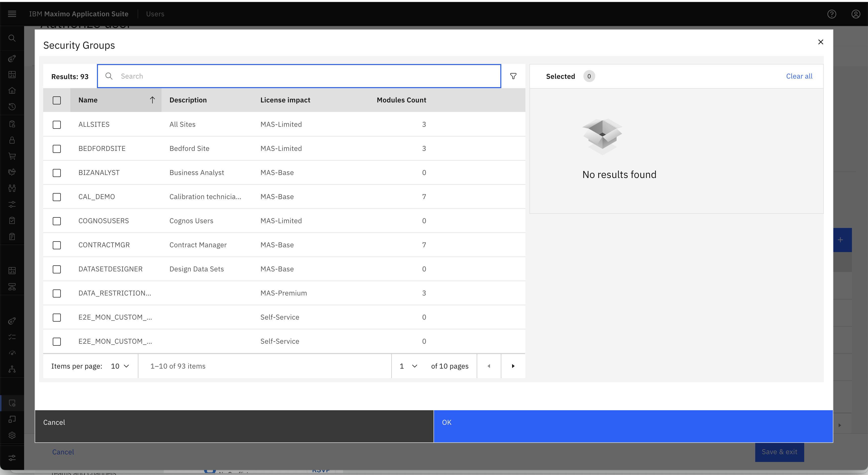Click the Users breadcrumb in header
868x475 pixels.
pos(155,14)
